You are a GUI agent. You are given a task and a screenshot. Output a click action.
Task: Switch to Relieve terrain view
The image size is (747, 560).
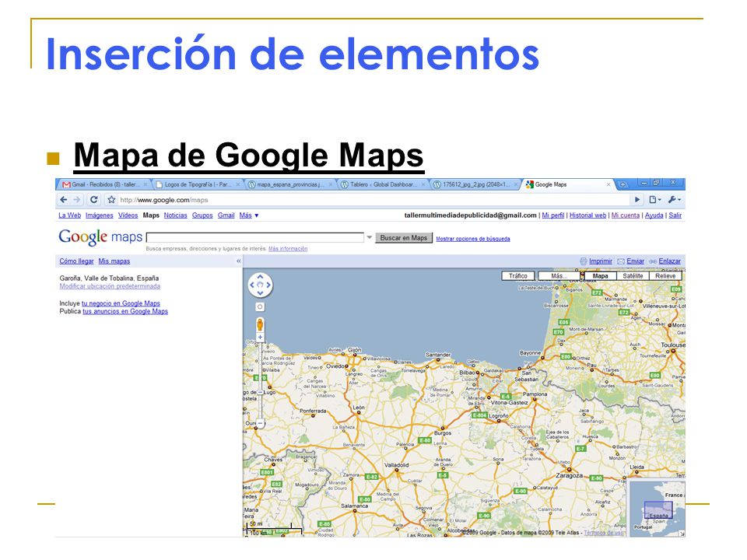tap(665, 275)
